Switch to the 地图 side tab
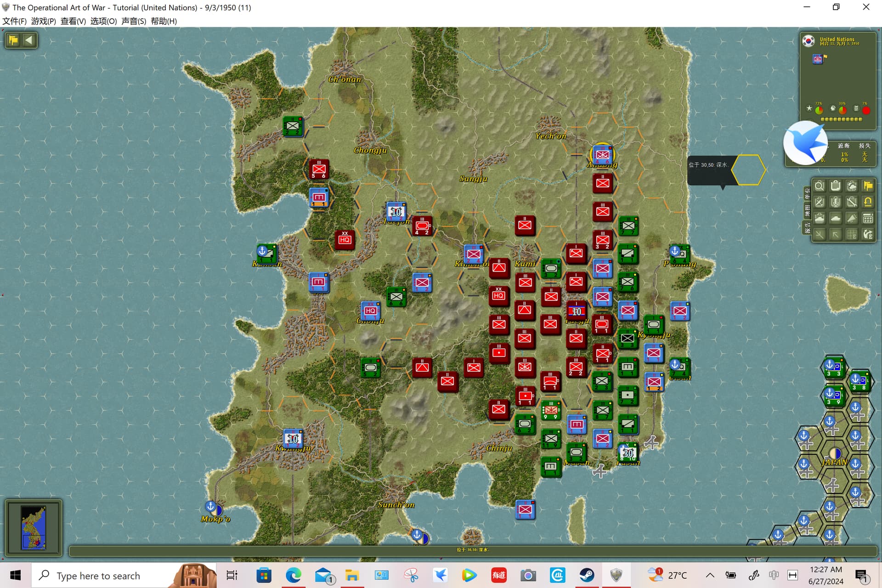This screenshot has height=588, width=882. [x=807, y=211]
